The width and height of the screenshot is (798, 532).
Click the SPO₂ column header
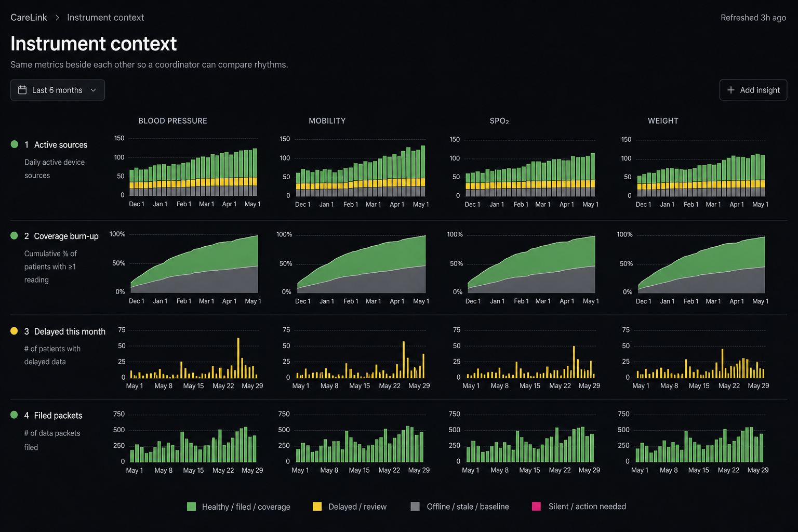(x=499, y=121)
